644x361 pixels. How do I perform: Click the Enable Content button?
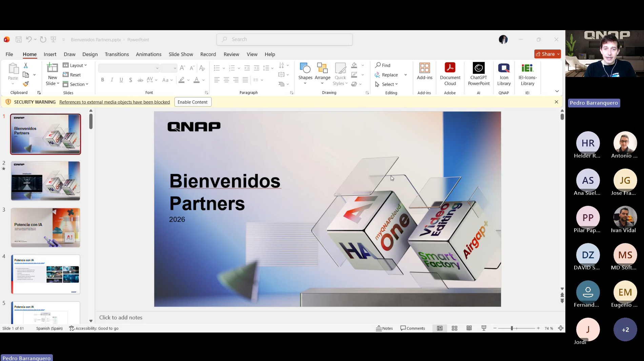(193, 102)
